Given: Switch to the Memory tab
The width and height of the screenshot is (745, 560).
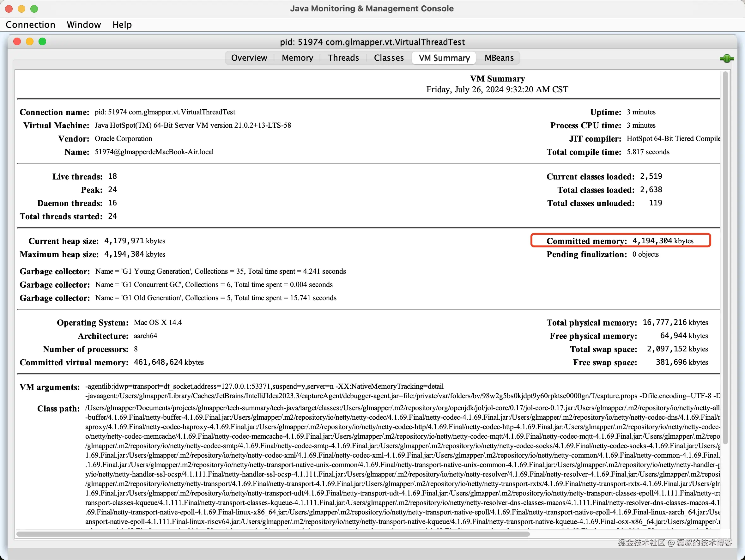Looking at the screenshot, I should [297, 58].
